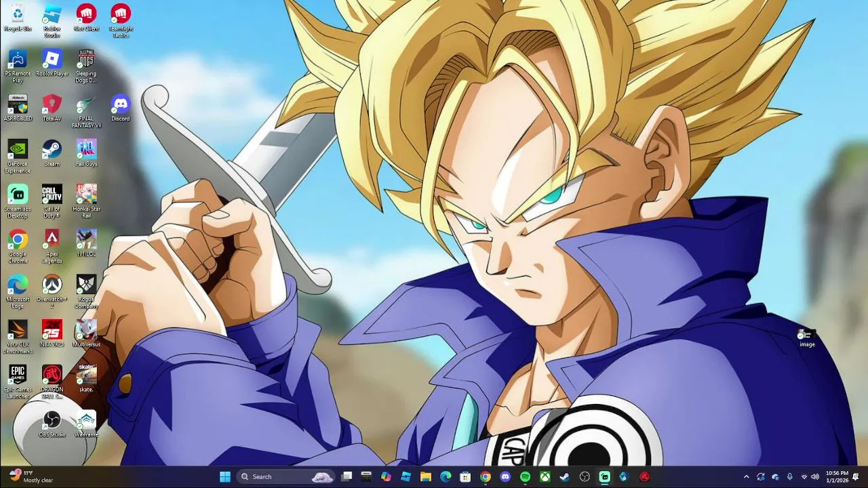The width and height of the screenshot is (868, 488).
Task: Open the Discord desktop shortcut
Action: pyautogui.click(x=121, y=108)
